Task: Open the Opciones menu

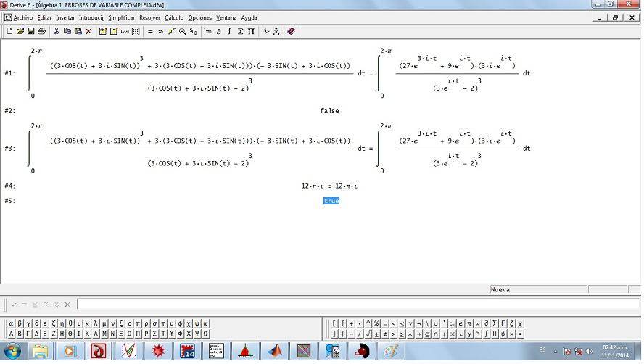Action: 200,17
